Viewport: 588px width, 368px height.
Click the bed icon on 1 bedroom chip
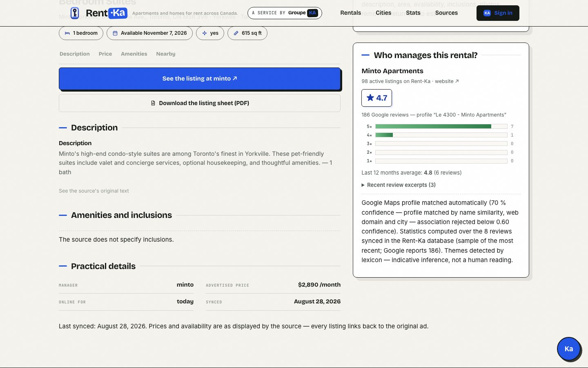click(x=67, y=33)
